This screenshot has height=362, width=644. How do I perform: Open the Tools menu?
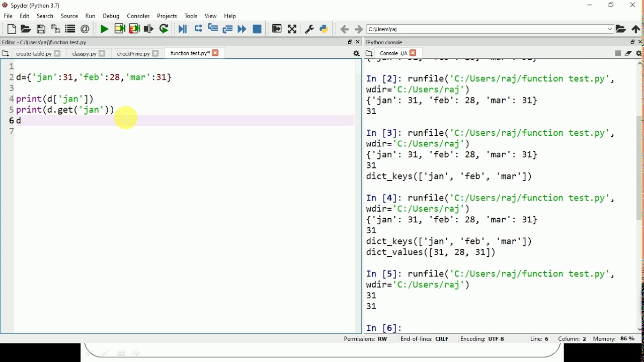(x=191, y=16)
